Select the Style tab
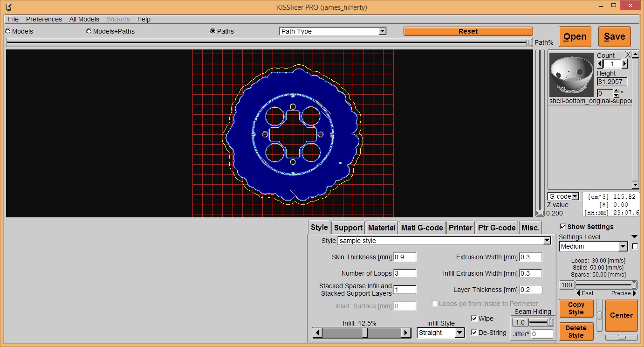The width and height of the screenshot is (644, 347). (x=319, y=227)
